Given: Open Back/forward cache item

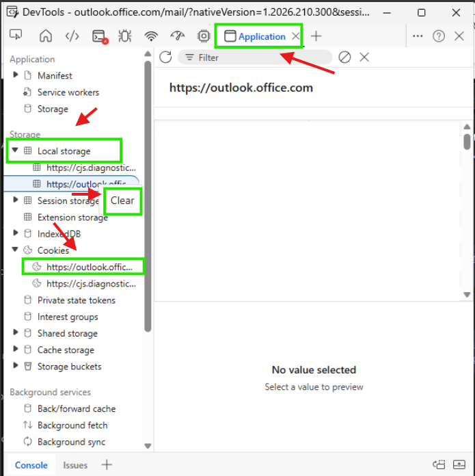Looking at the screenshot, I should pos(77,408).
